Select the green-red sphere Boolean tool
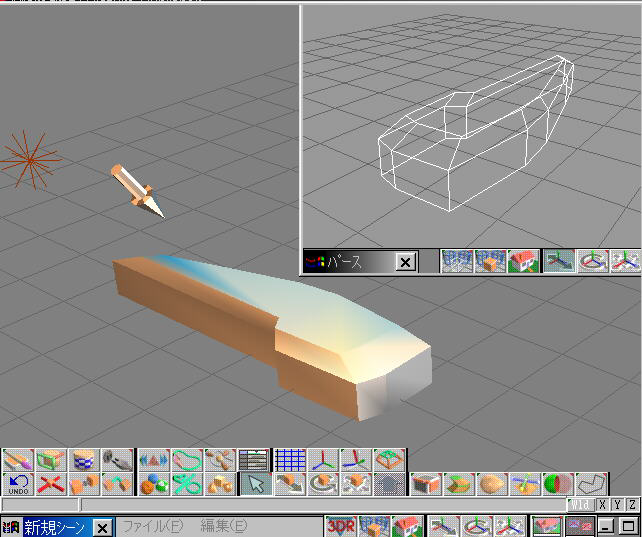 [558, 484]
